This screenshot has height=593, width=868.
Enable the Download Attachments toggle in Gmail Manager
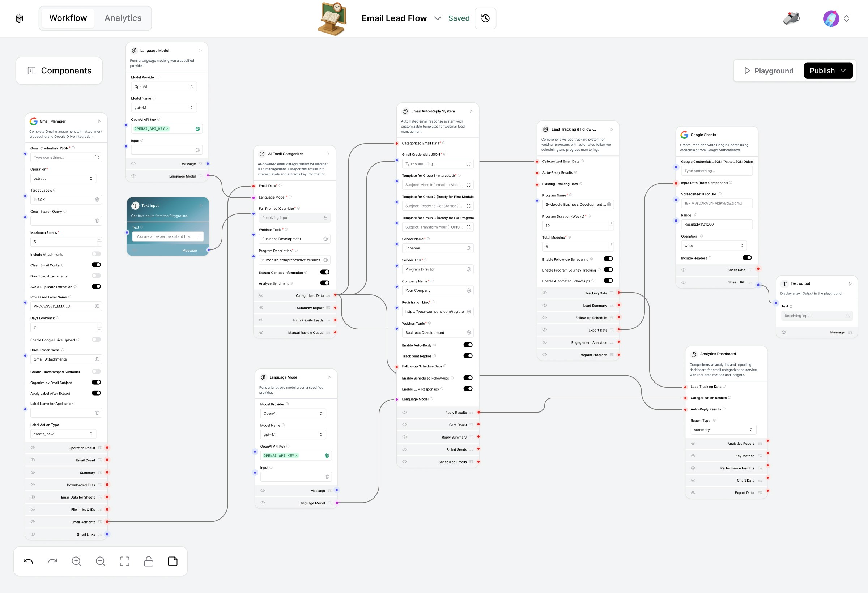click(x=96, y=276)
